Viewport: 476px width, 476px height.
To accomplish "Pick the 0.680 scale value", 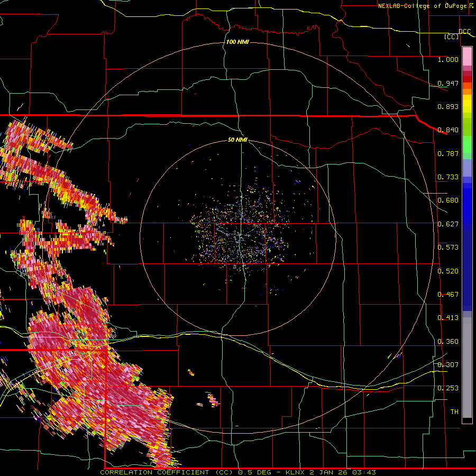I will [x=448, y=200].
